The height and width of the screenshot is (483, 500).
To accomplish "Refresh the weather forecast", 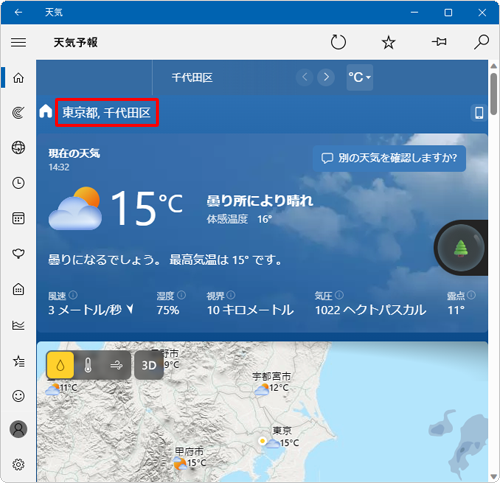I will tap(338, 42).
